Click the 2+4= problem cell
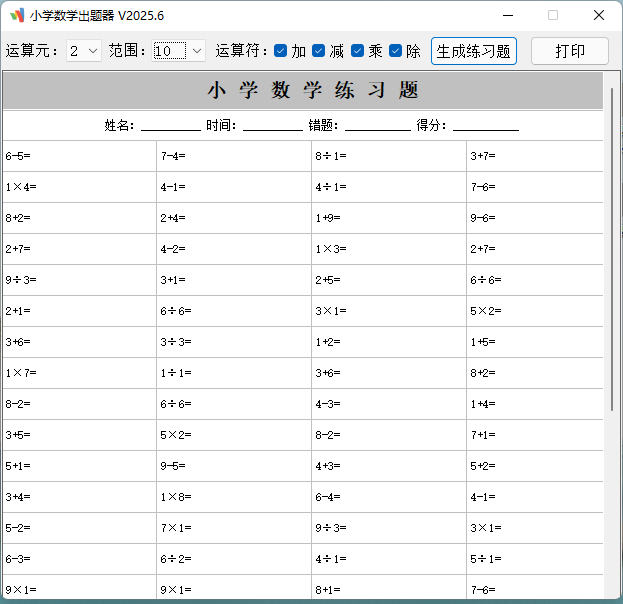623x604 pixels. click(x=234, y=218)
